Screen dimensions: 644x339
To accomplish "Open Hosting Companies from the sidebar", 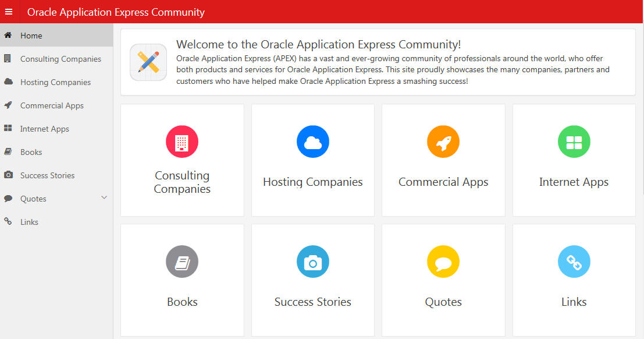I will pos(56,82).
